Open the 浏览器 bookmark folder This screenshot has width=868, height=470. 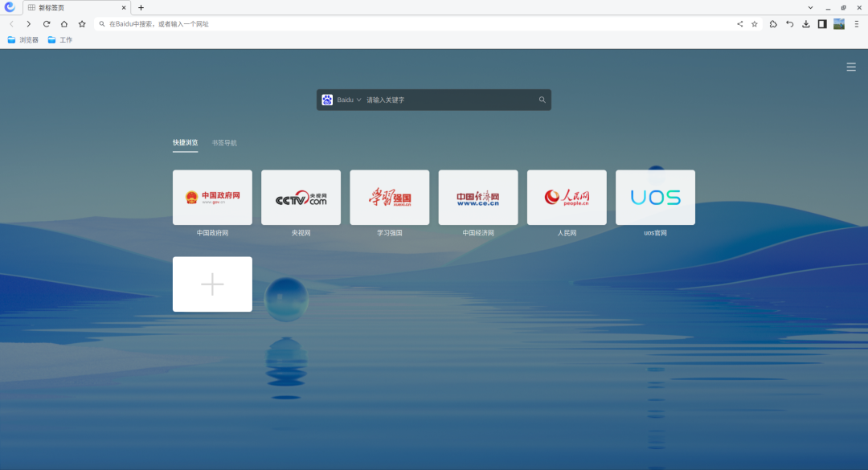(x=23, y=40)
